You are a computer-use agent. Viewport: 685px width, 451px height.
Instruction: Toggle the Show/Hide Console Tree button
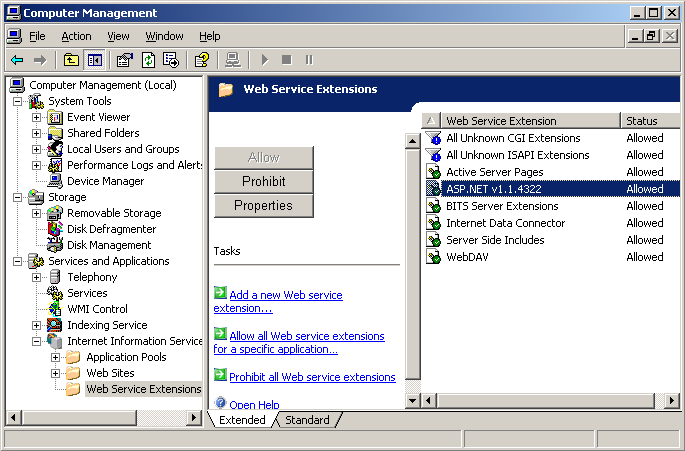(94, 60)
